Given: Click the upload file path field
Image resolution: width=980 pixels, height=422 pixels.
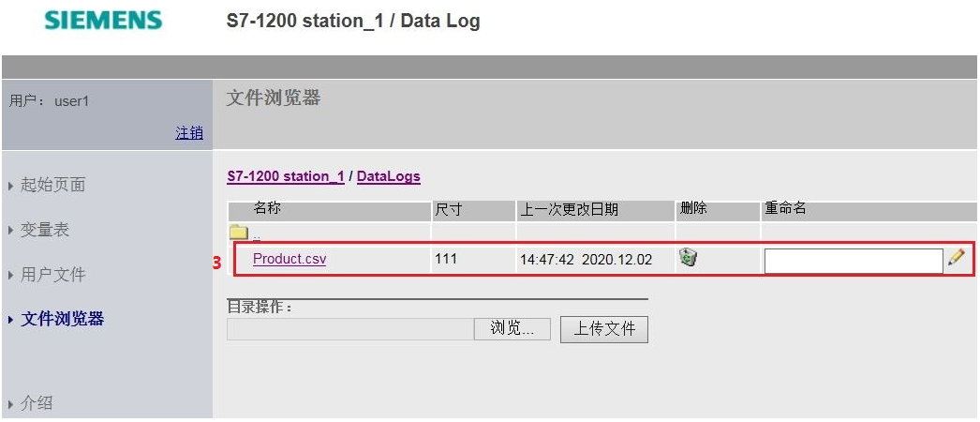Looking at the screenshot, I should [x=350, y=329].
